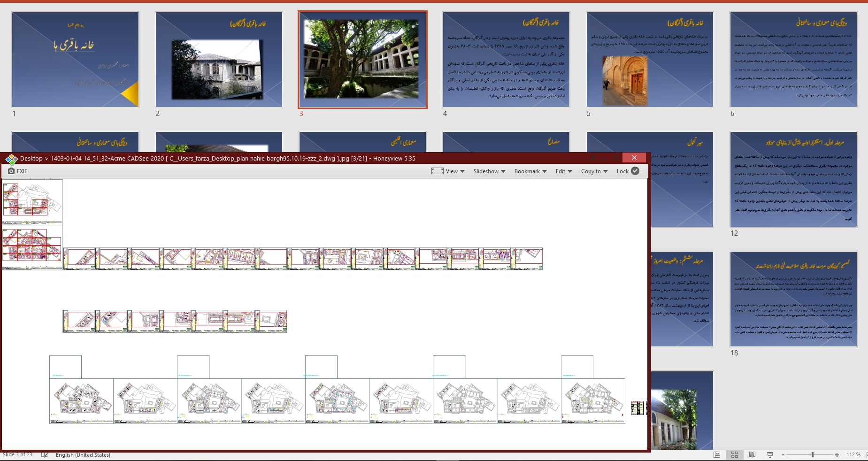The image size is (868, 461).
Task: Select slide 5 thumbnail with wooden door
Action: [650, 60]
